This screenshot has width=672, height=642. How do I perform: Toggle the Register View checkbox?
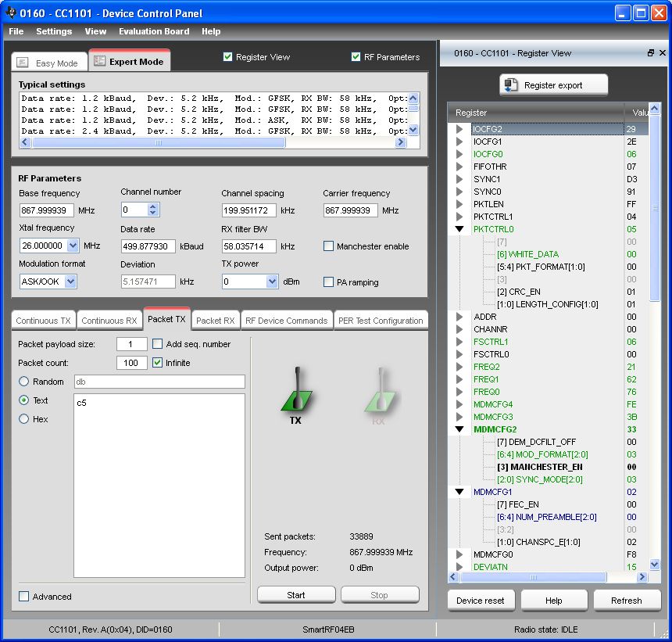[227, 56]
